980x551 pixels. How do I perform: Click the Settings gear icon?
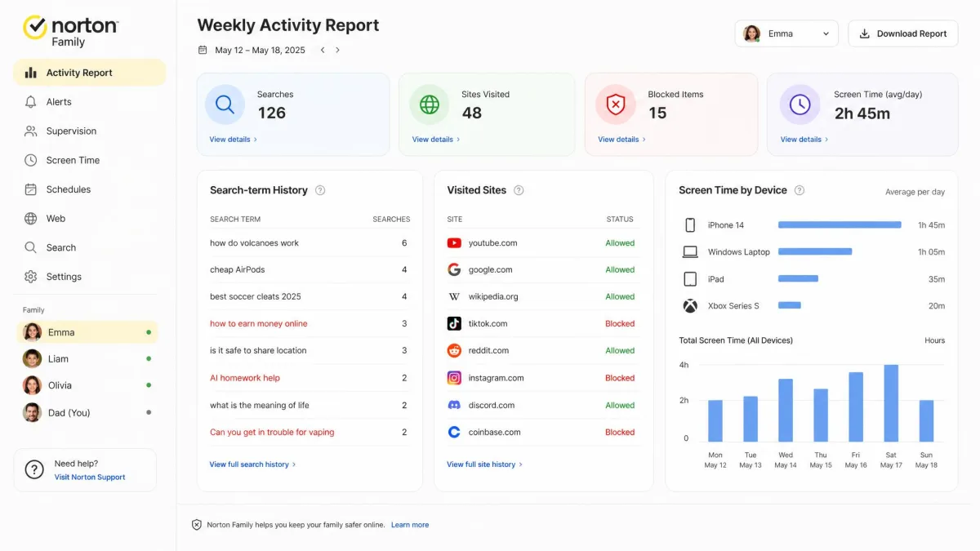(x=31, y=277)
